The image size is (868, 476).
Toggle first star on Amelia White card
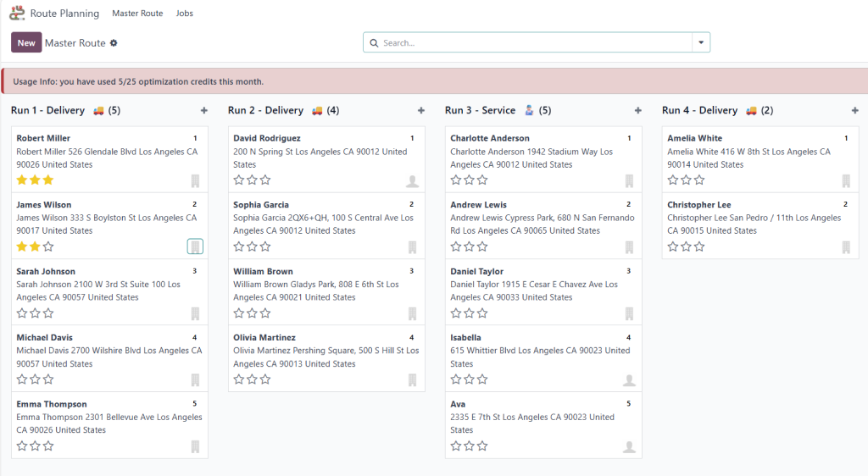point(673,180)
